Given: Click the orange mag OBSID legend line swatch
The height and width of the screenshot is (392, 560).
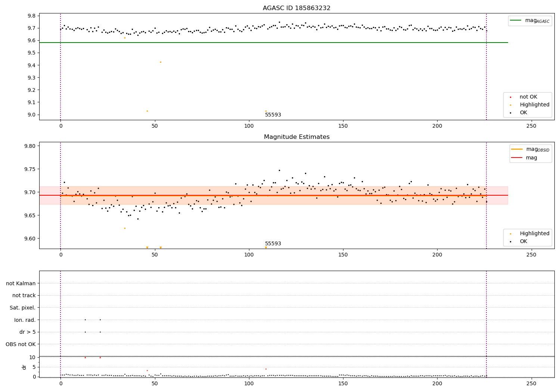Looking at the screenshot, I should [517, 149].
